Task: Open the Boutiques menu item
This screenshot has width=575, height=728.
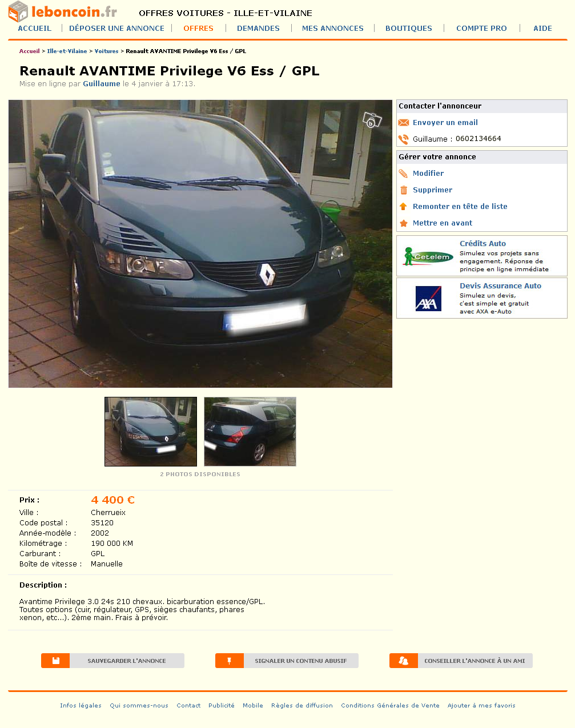Action: 409,28
